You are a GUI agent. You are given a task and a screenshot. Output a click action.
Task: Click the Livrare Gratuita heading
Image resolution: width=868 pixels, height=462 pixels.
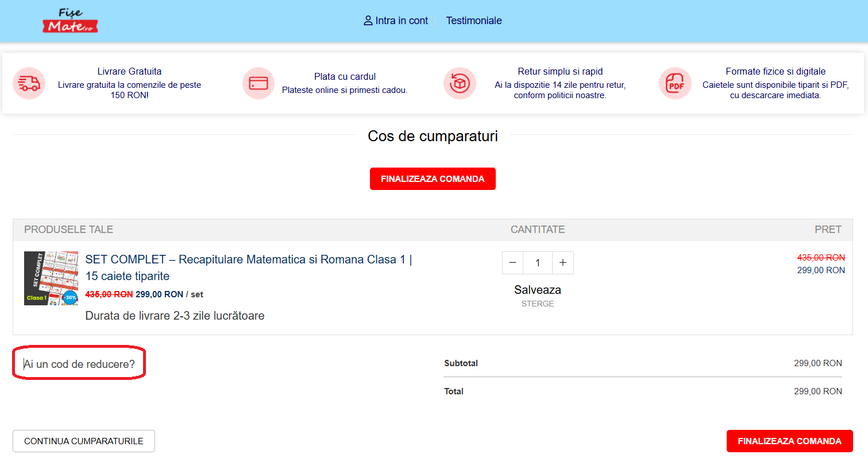pyautogui.click(x=129, y=72)
